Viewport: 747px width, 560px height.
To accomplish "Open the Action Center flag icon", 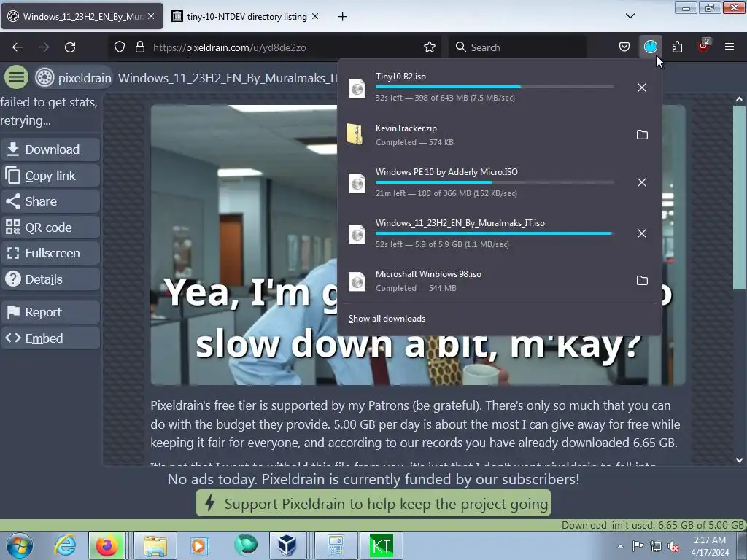I will tap(638, 546).
